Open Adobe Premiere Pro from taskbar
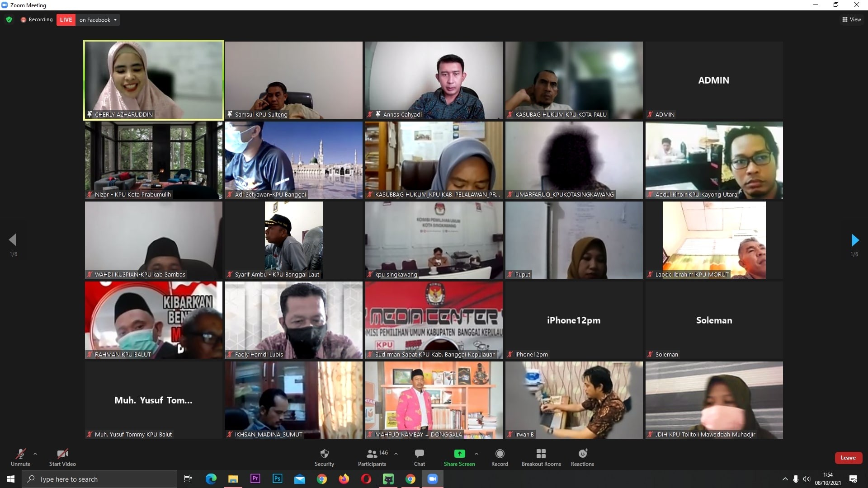868x488 pixels. point(255,479)
